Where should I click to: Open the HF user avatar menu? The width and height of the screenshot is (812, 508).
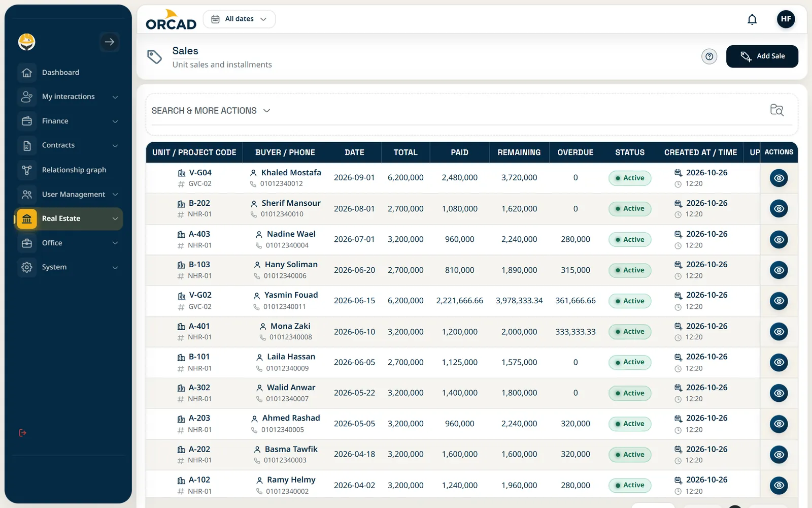(786, 19)
